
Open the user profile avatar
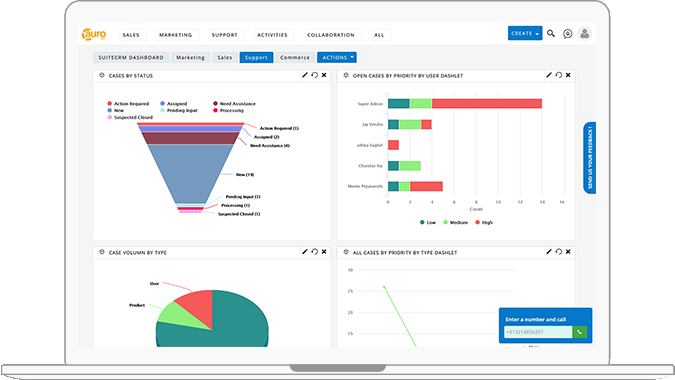pos(584,34)
